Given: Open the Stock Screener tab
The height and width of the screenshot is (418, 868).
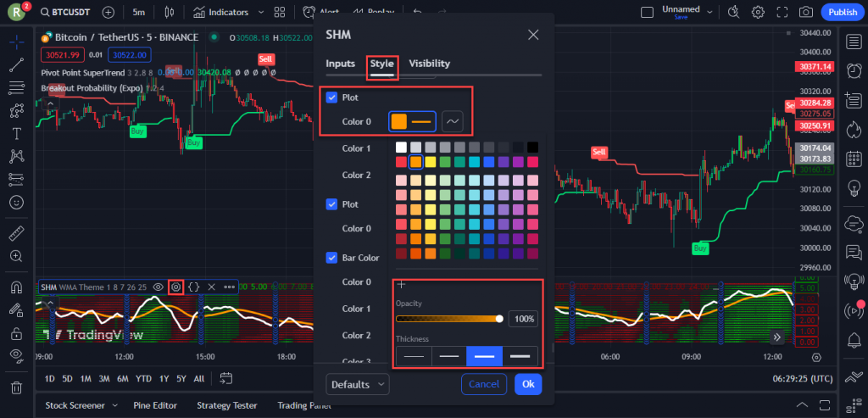Looking at the screenshot, I should click(x=77, y=406).
